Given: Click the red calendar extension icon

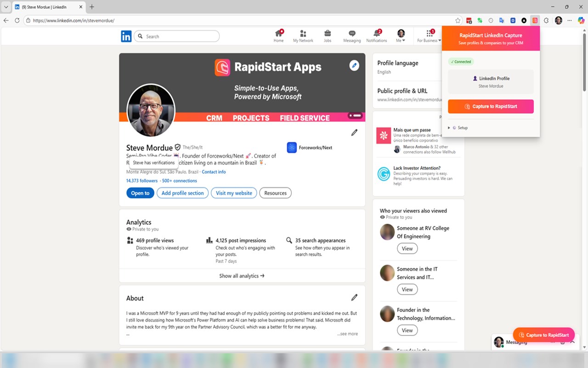Looking at the screenshot, I should [x=469, y=20].
